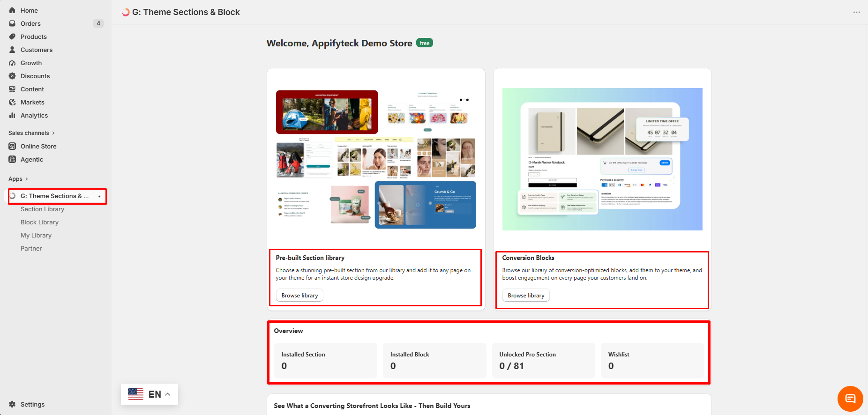Click the Products tag icon
868x415 pixels.
[x=12, y=37]
